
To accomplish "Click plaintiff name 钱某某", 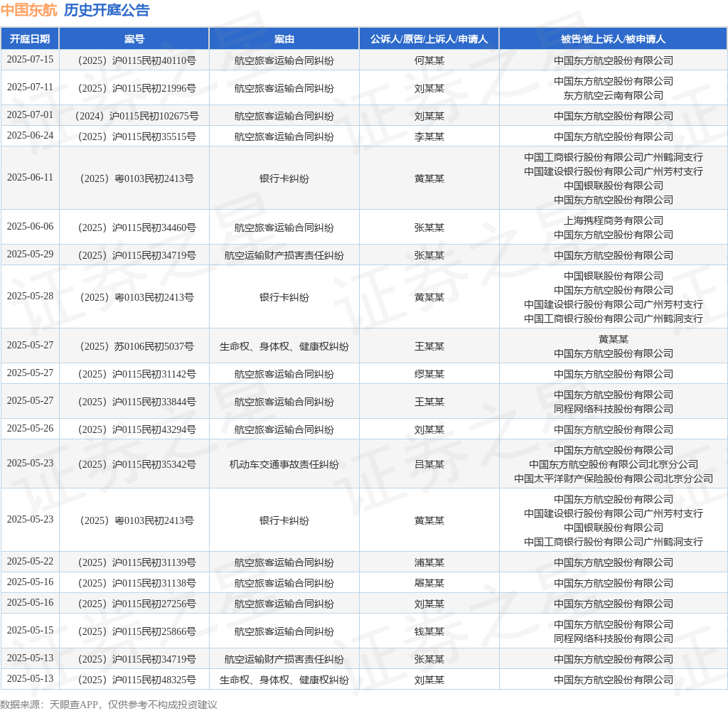I will click(429, 631).
